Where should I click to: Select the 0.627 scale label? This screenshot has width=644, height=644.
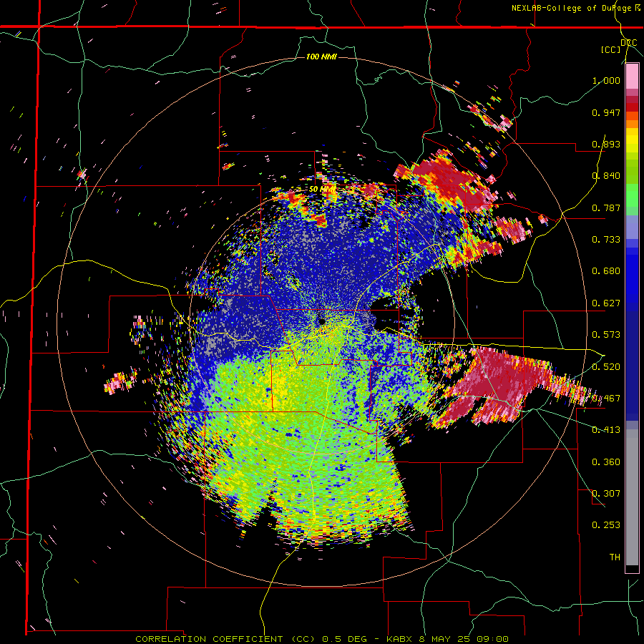click(x=606, y=303)
